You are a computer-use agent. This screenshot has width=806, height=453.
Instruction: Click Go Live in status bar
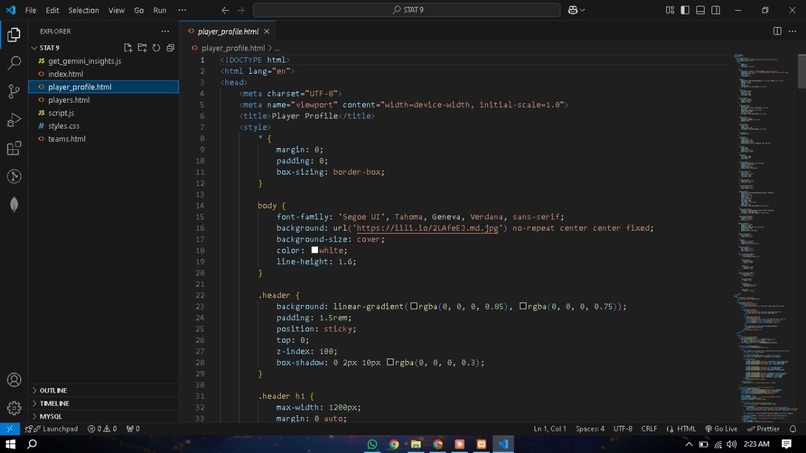(721, 429)
